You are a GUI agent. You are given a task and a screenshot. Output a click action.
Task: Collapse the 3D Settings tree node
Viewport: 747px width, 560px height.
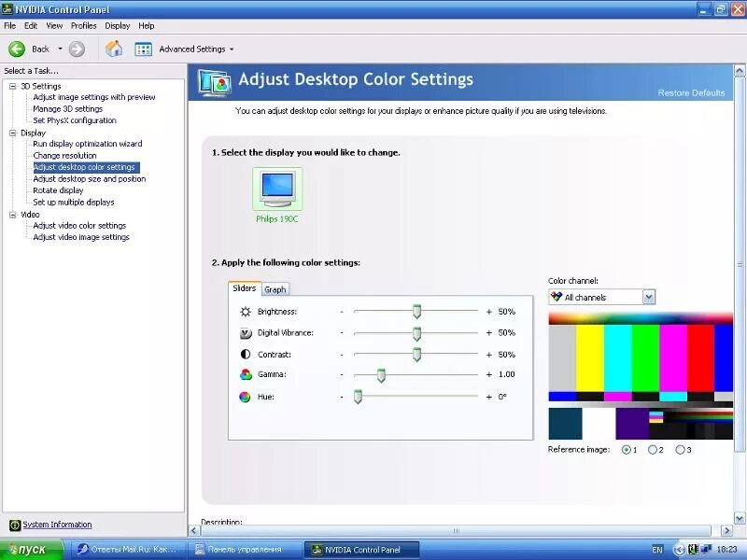[x=13, y=86]
